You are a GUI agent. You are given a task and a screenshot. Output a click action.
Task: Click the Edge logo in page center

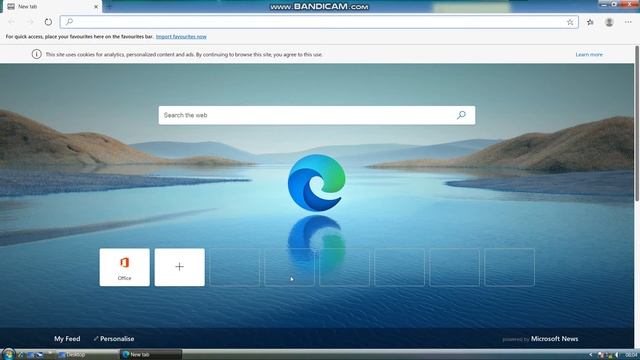click(x=317, y=183)
